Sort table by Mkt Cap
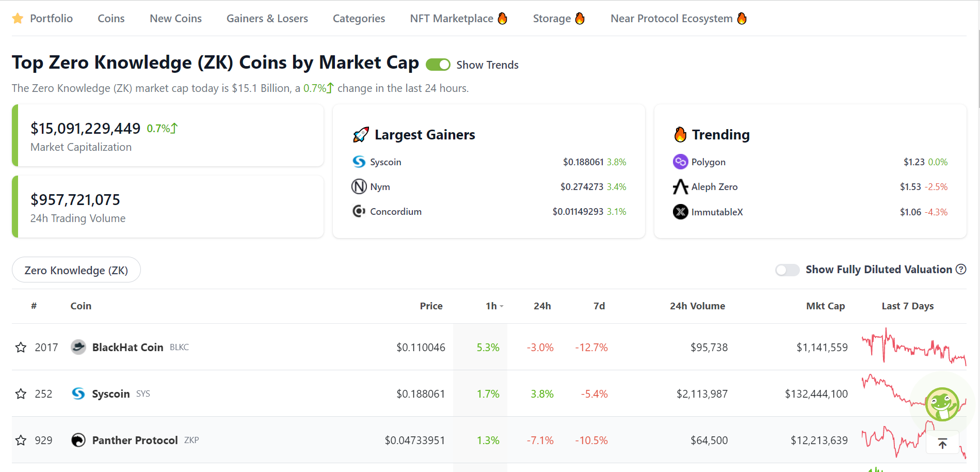Viewport: 980px width, 472px height. click(x=825, y=306)
